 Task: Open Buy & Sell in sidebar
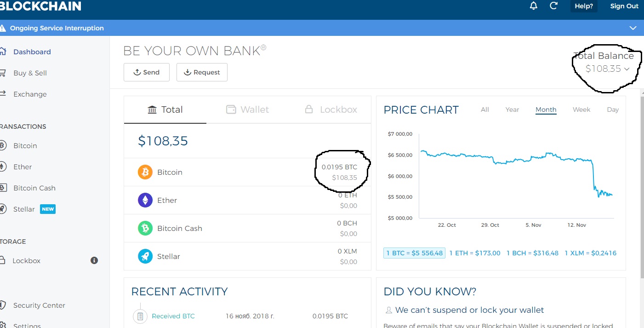pos(30,73)
